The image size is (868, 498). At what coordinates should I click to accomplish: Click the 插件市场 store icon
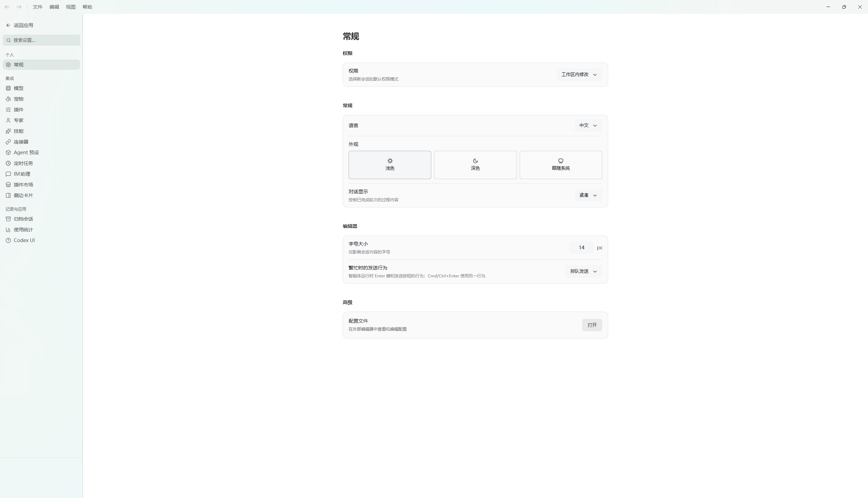[x=8, y=185]
